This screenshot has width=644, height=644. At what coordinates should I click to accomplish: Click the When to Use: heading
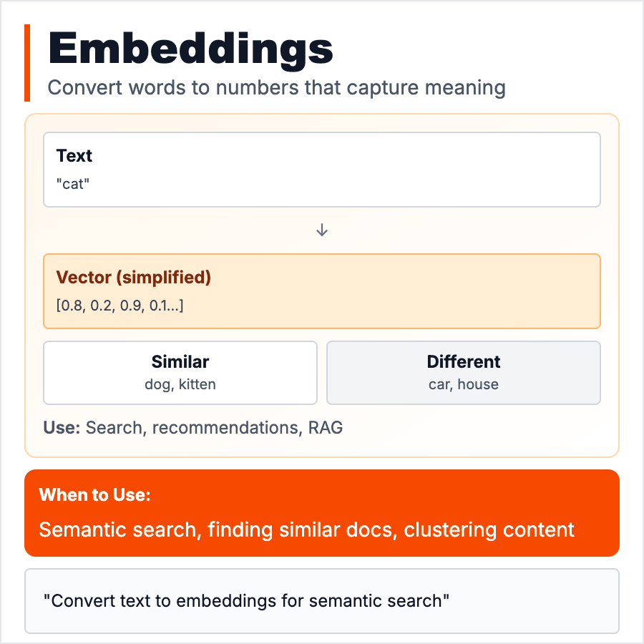(95, 495)
